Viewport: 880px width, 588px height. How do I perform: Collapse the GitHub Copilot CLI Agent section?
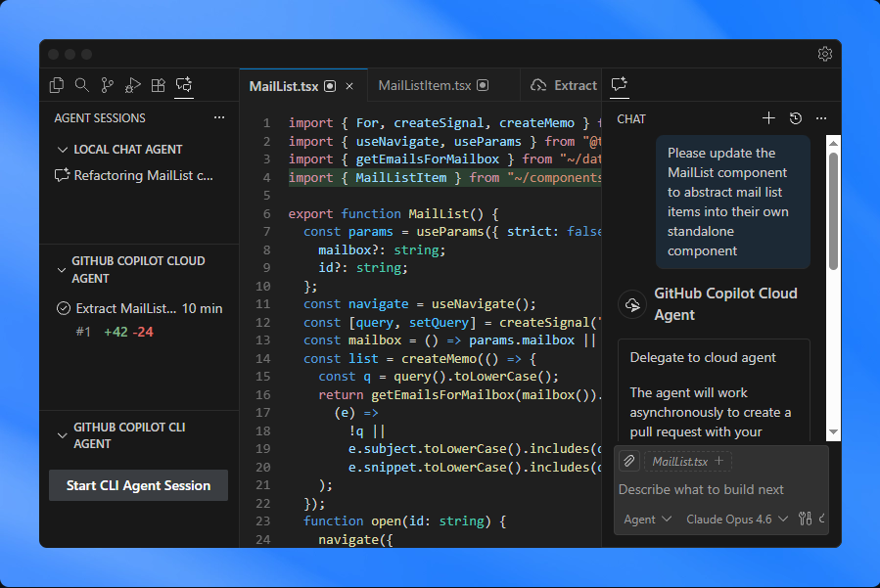62,435
